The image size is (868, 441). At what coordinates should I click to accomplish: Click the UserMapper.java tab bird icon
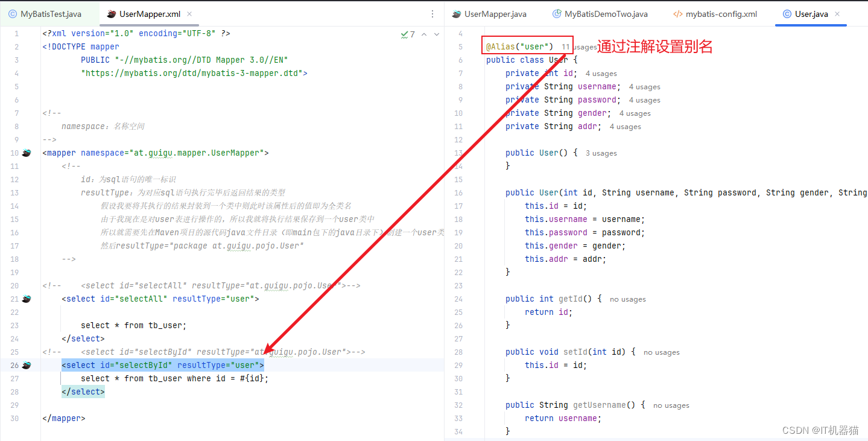(457, 14)
